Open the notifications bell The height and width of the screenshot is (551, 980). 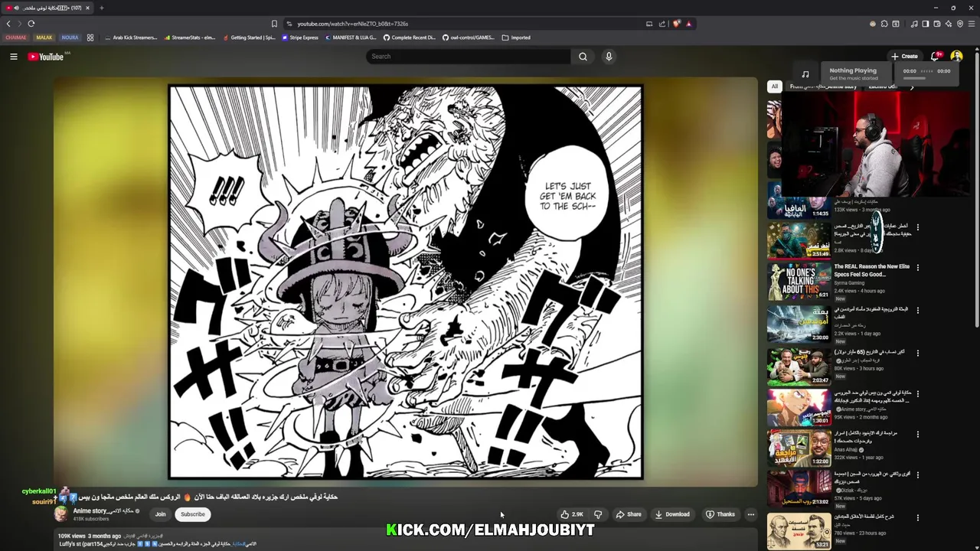pos(935,56)
